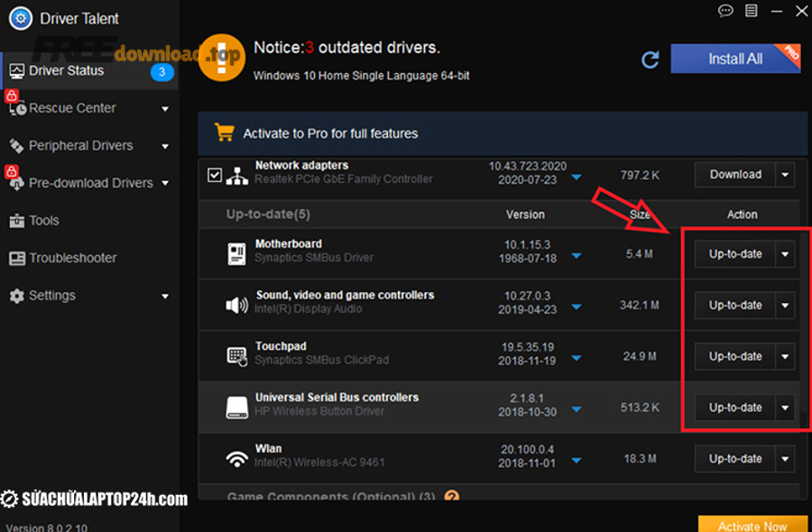Expand the Peripheral Drivers submenu arrow
Screen dimensions: 812x532
[x=165, y=146]
